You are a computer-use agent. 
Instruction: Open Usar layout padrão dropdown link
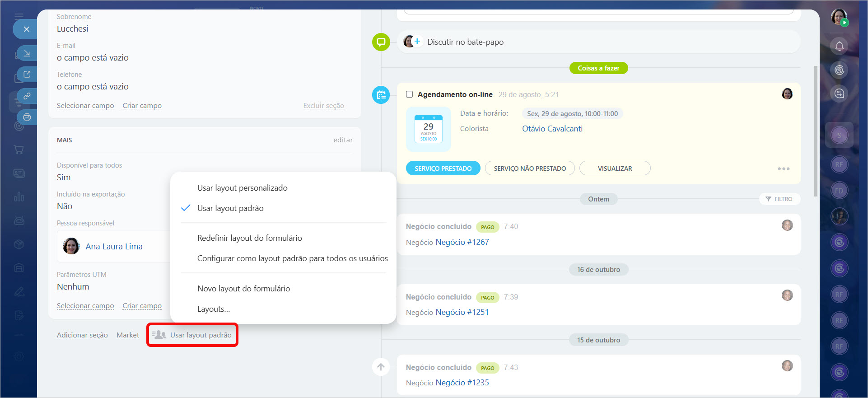[201, 335]
